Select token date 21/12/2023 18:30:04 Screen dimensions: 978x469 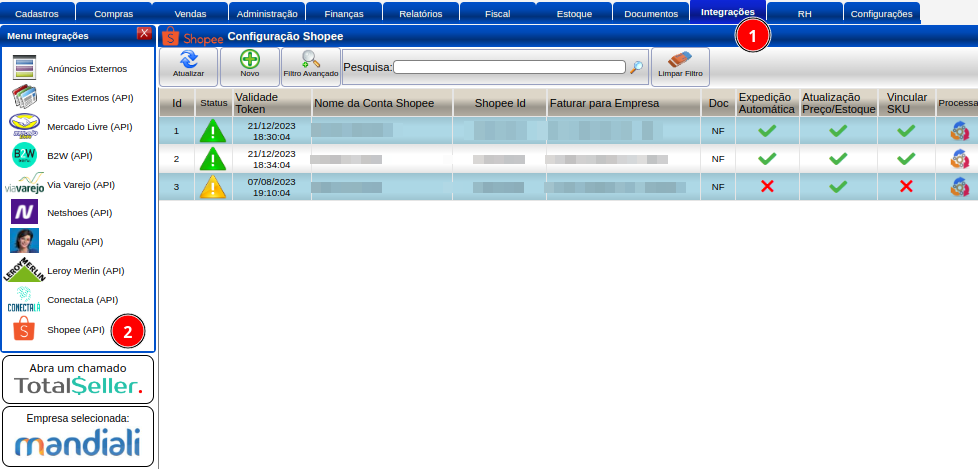tap(272, 131)
